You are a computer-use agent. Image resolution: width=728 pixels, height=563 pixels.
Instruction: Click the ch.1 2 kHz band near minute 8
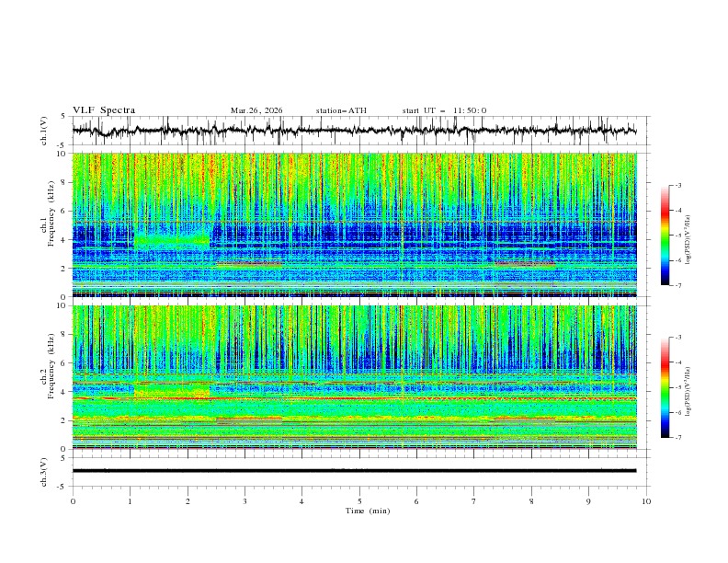click(x=525, y=263)
